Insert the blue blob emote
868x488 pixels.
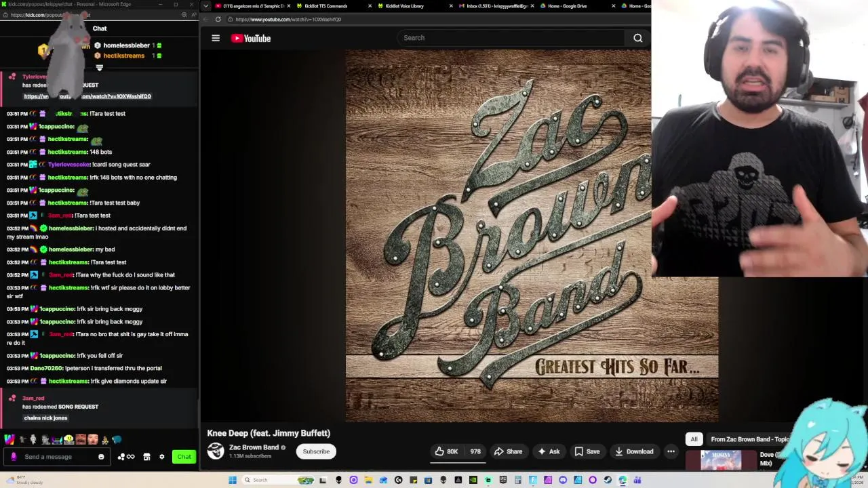pyautogui.click(x=117, y=439)
